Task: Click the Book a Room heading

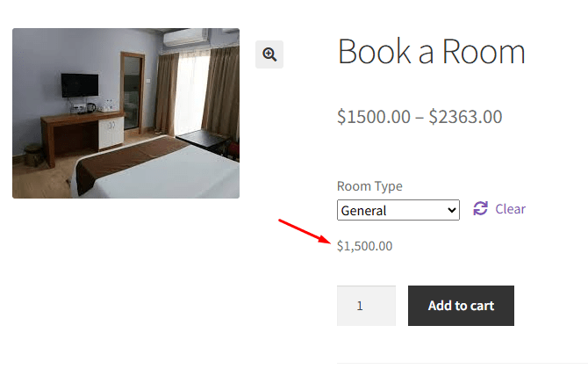Action: pos(431,52)
